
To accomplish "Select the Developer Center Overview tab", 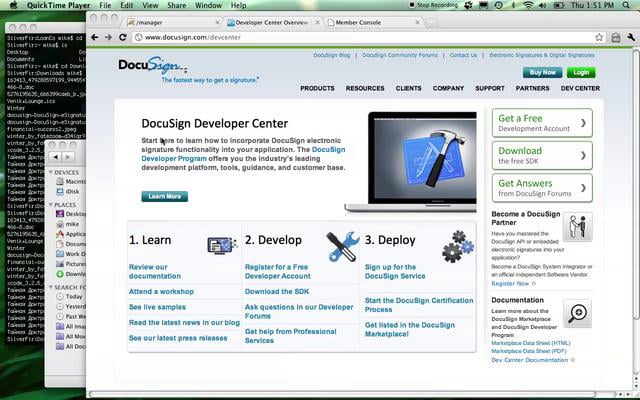I will click(x=272, y=22).
